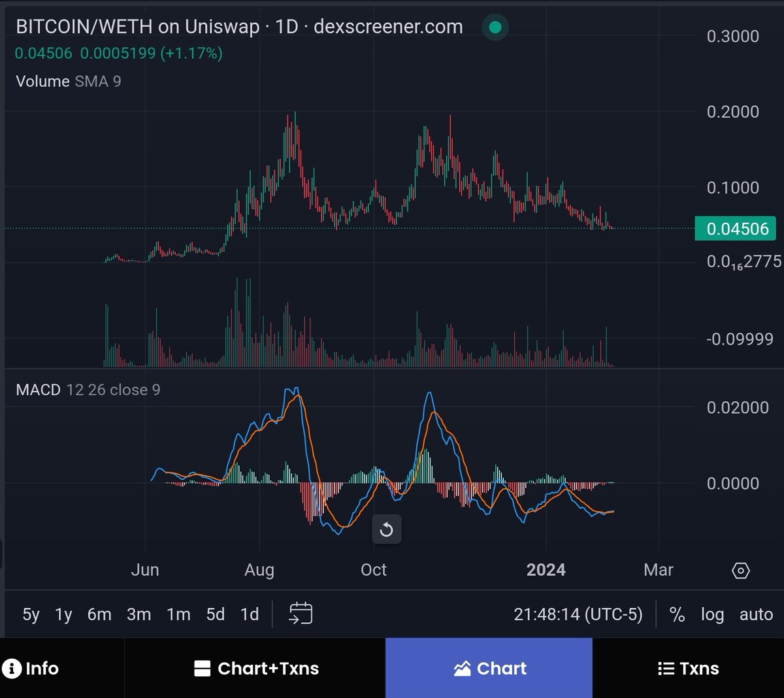Click the Mar date axis label

[659, 570]
